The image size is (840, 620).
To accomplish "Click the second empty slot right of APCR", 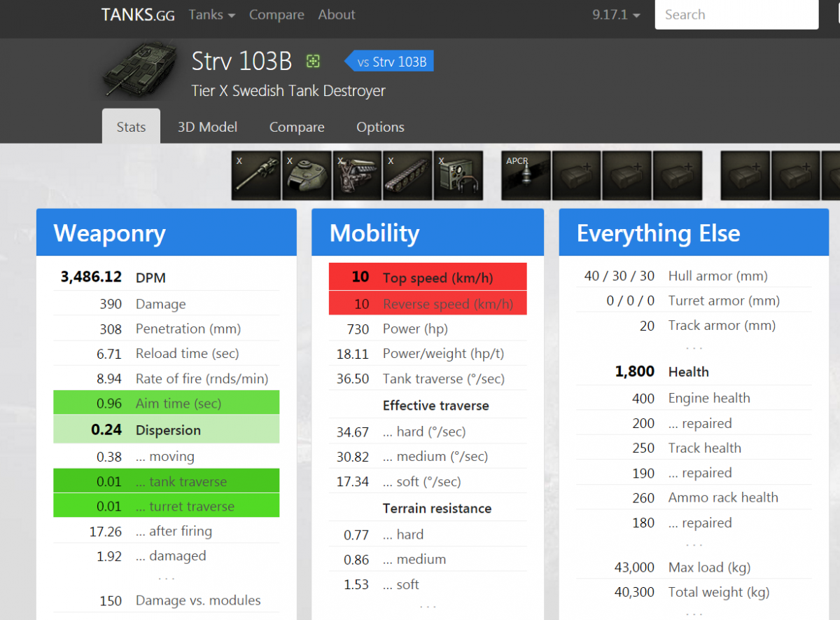I will [x=627, y=176].
